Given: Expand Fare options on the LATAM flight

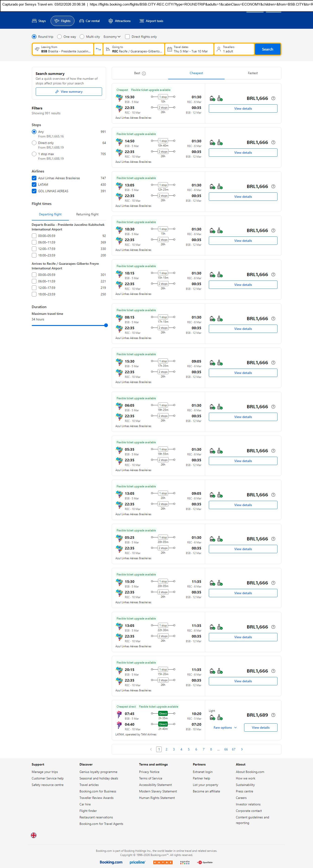Looking at the screenshot, I should [225, 728].
